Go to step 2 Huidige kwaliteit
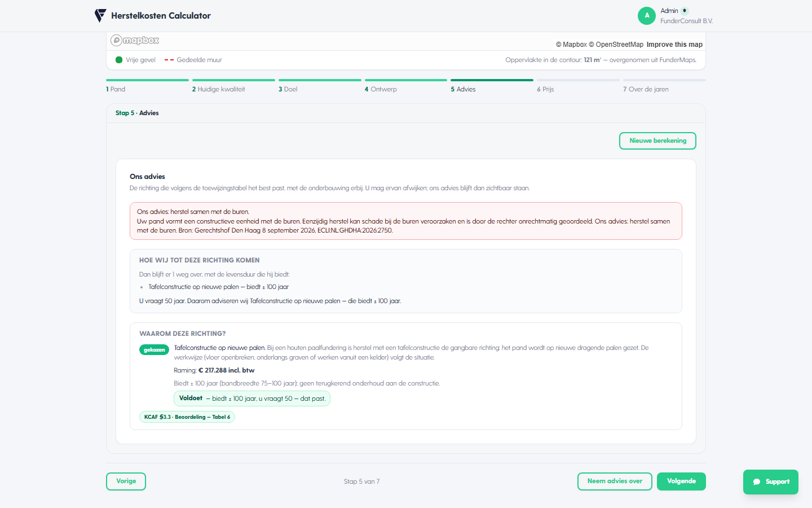The height and width of the screenshot is (508, 812). 233,86
